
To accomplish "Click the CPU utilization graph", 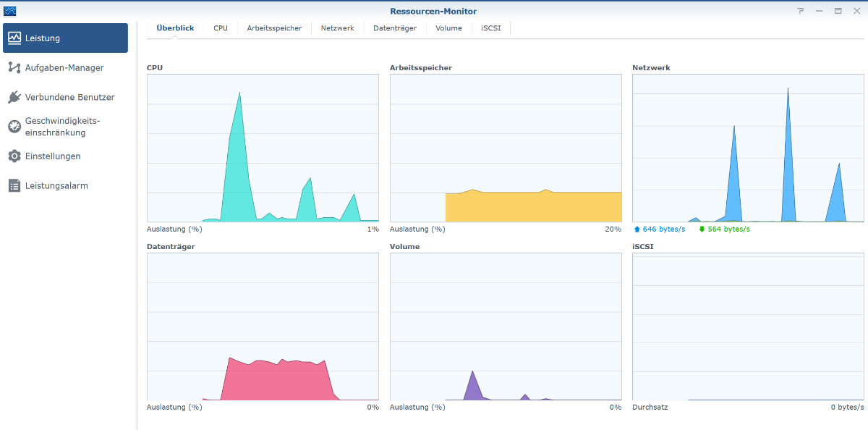I will pos(263,148).
